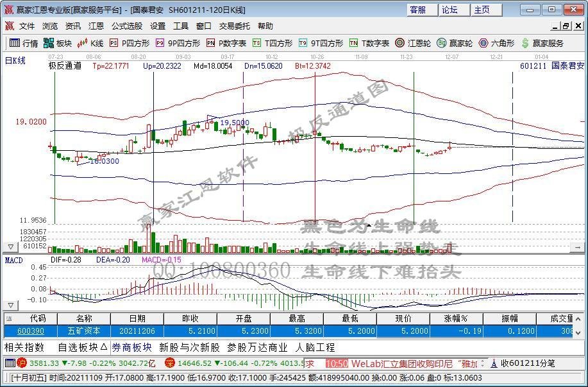This screenshot has width=588, height=387.
Task: Click the icon beside 收601211分笔
Action: 494,363
